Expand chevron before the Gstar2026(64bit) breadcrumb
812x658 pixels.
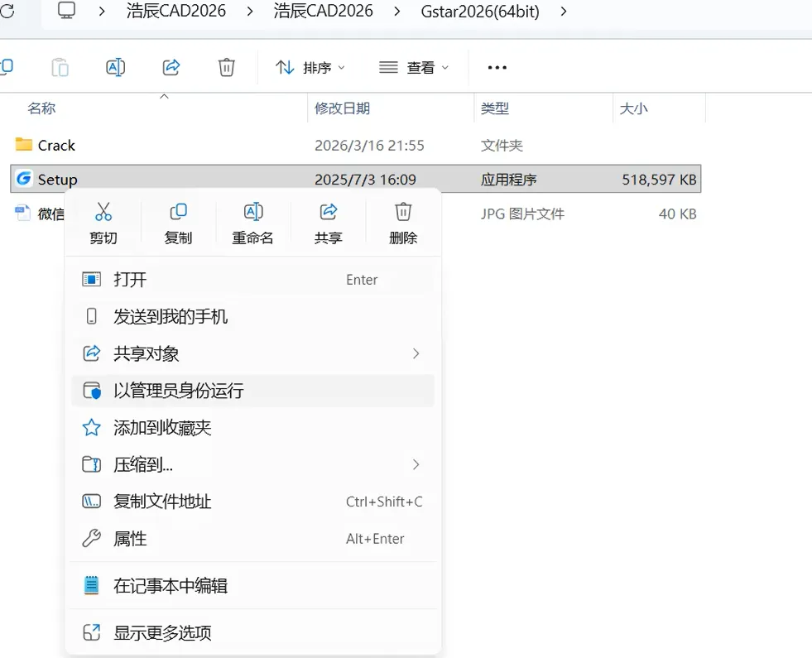pyautogui.click(x=396, y=11)
